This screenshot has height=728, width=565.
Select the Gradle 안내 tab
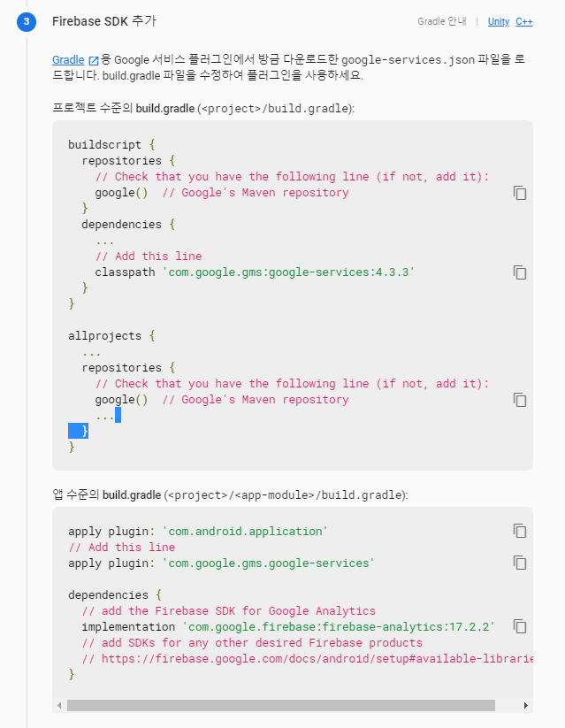click(441, 21)
